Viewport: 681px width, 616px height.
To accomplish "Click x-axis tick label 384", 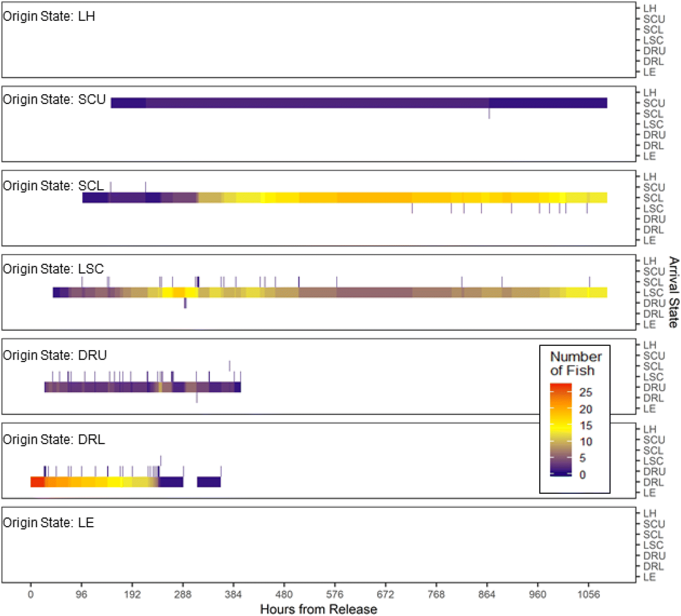I will [233, 594].
